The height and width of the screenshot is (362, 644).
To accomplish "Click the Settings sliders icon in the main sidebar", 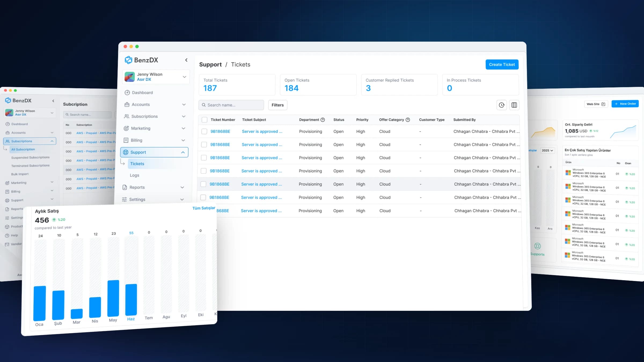I will pos(124,200).
